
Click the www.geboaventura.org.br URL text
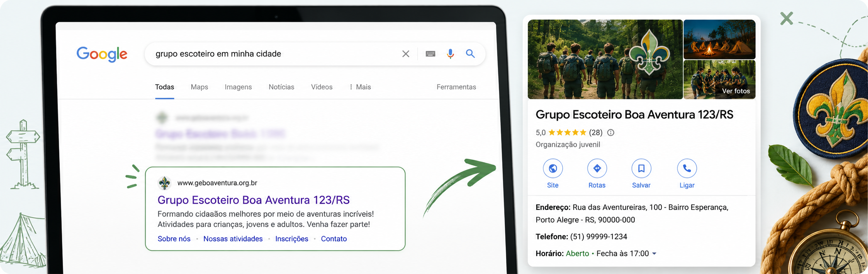coord(217,183)
